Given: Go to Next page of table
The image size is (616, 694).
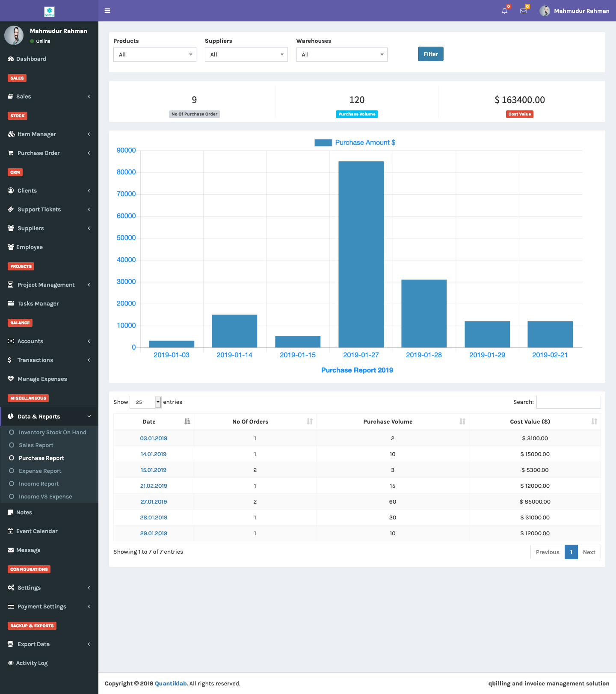Looking at the screenshot, I should tap(589, 552).
